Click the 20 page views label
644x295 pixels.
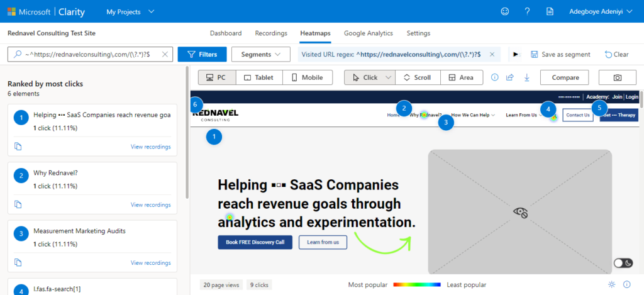pyautogui.click(x=221, y=285)
